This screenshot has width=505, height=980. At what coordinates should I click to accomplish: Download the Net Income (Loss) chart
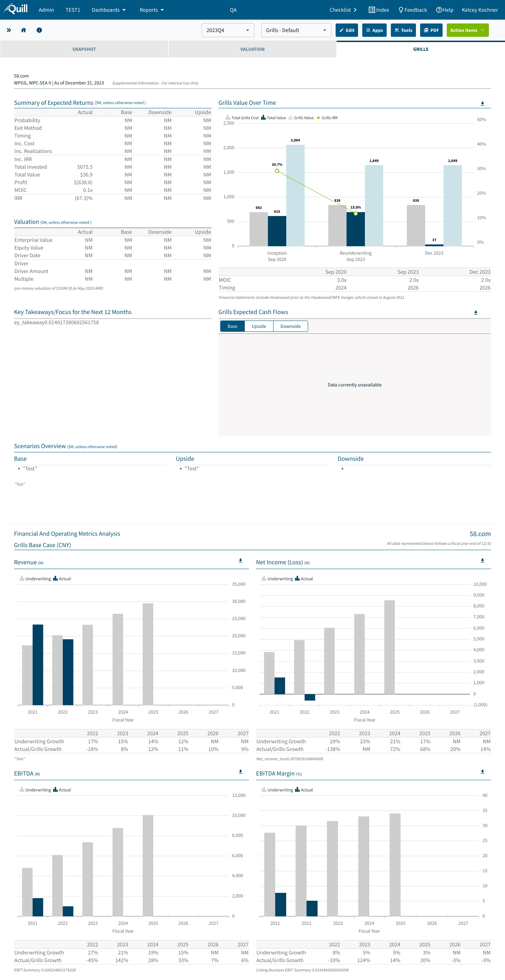(482, 560)
